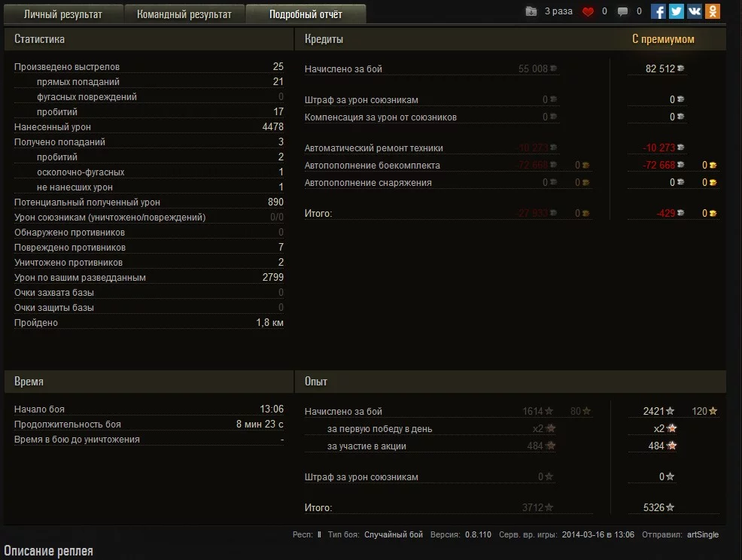The image size is (742, 560).
Task: Click the red heart like icon
Action: point(588,11)
